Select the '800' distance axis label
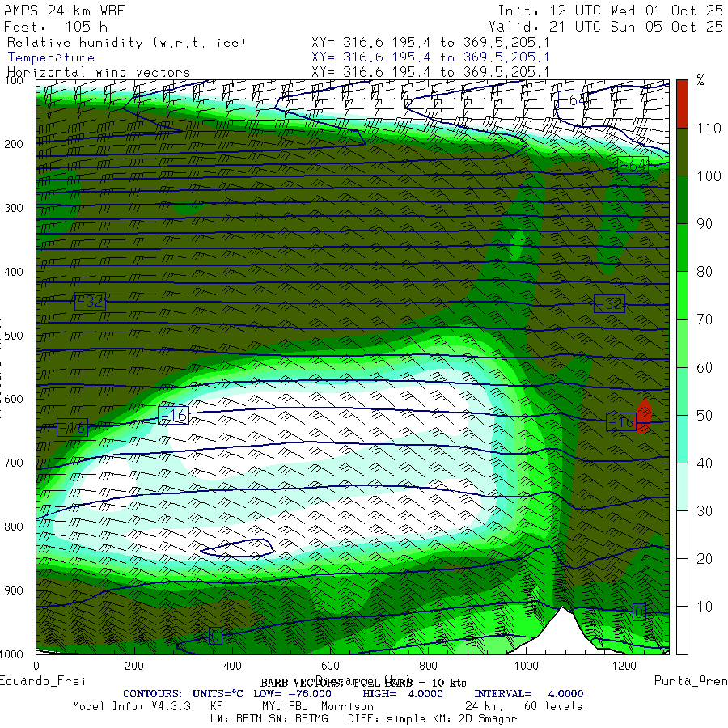The width and height of the screenshot is (728, 728). 428,666
